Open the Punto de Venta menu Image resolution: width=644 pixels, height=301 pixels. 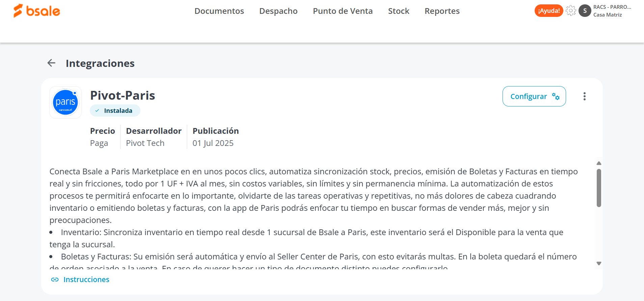coord(343,11)
